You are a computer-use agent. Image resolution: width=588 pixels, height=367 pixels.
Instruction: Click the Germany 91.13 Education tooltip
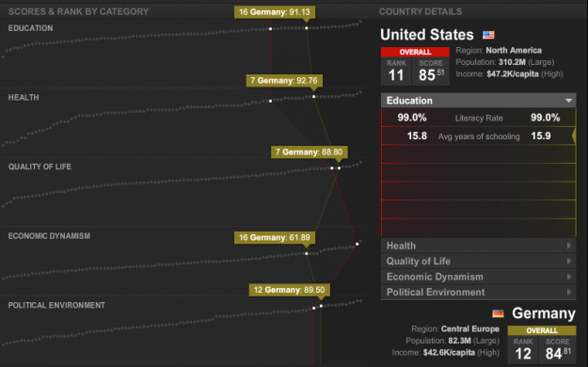[275, 12]
